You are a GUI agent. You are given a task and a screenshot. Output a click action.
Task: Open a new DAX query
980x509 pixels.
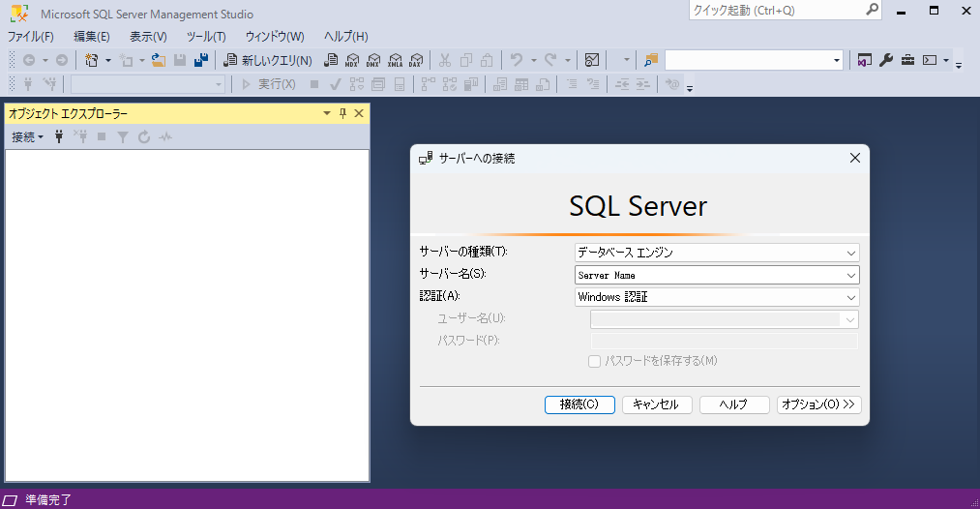click(x=416, y=60)
